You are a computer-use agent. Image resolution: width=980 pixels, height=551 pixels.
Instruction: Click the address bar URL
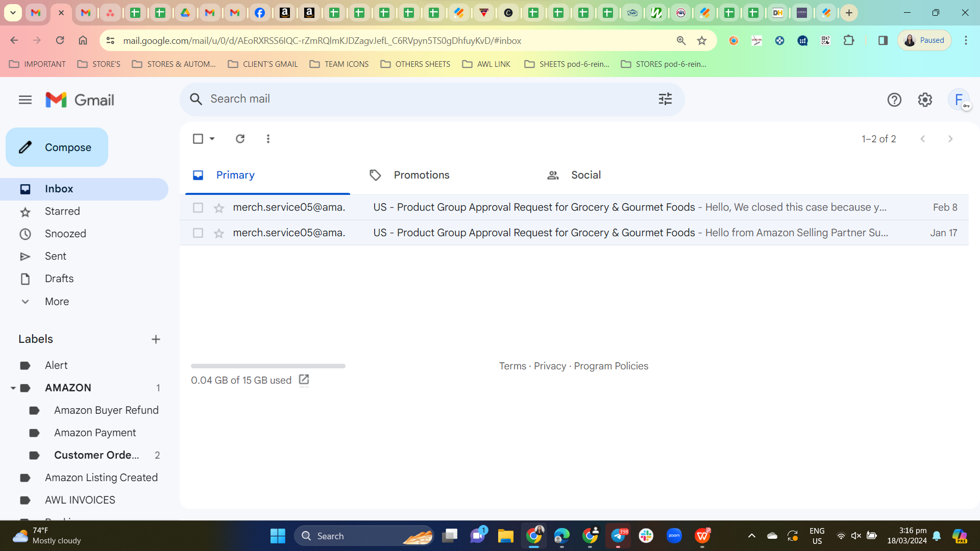322,41
